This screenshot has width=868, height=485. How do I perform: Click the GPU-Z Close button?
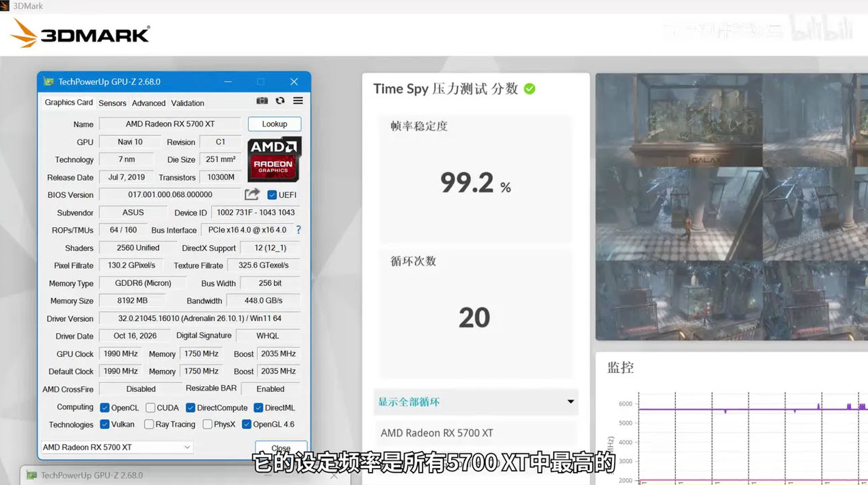pos(280,449)
